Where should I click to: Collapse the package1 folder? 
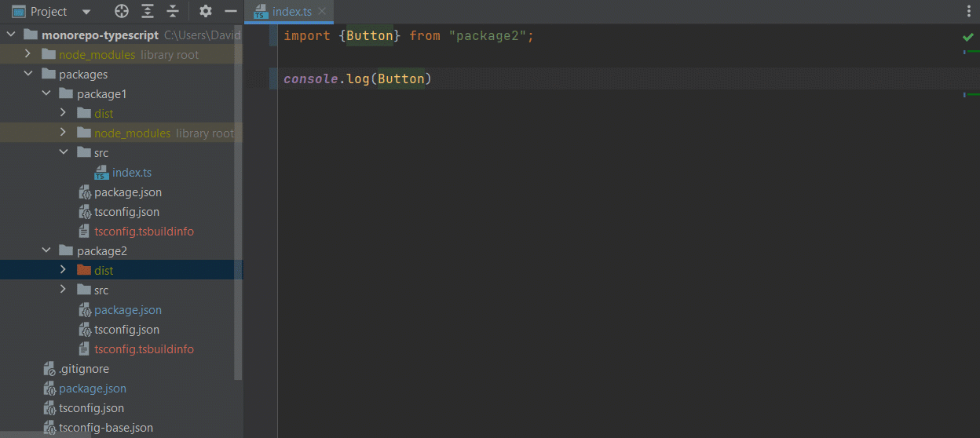pos(46,93)
